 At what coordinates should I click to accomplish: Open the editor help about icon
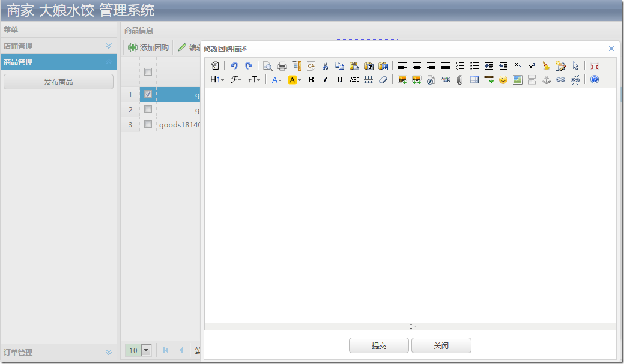point(595,79)
